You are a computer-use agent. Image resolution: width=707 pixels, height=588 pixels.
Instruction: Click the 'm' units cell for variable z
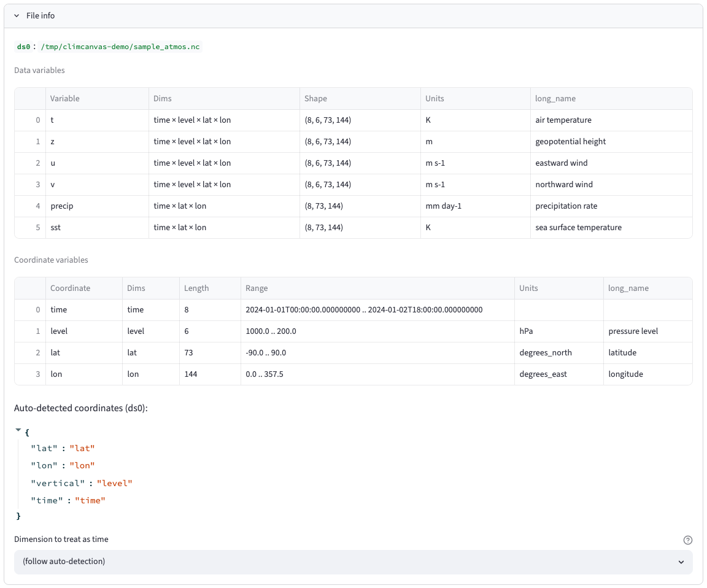(x=475, y=142)
